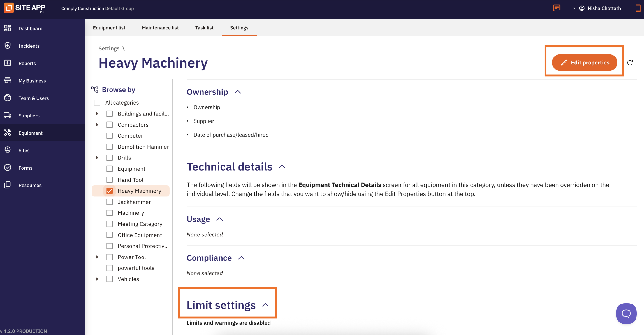Open Dashboard from the sidebar menu

42,28
